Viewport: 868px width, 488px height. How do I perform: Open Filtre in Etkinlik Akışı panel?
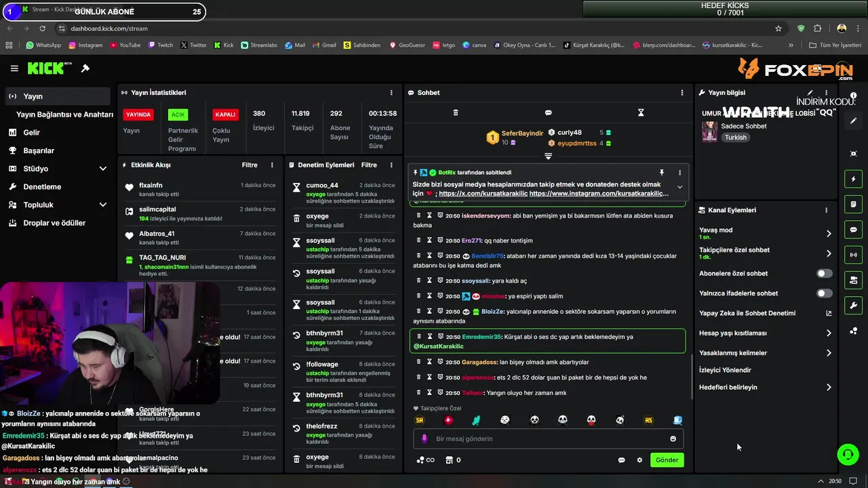pyautogui.click(x=250, y=165)
